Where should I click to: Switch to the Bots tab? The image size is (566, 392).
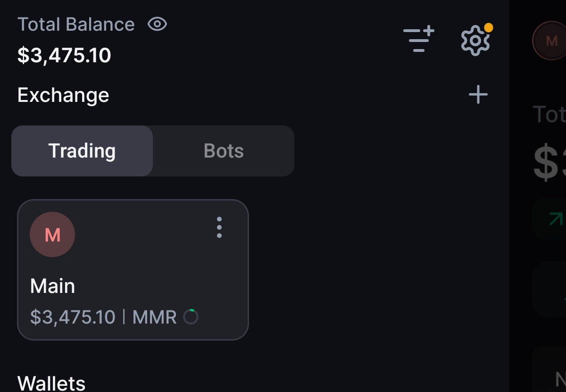click(x=224, y=151)
